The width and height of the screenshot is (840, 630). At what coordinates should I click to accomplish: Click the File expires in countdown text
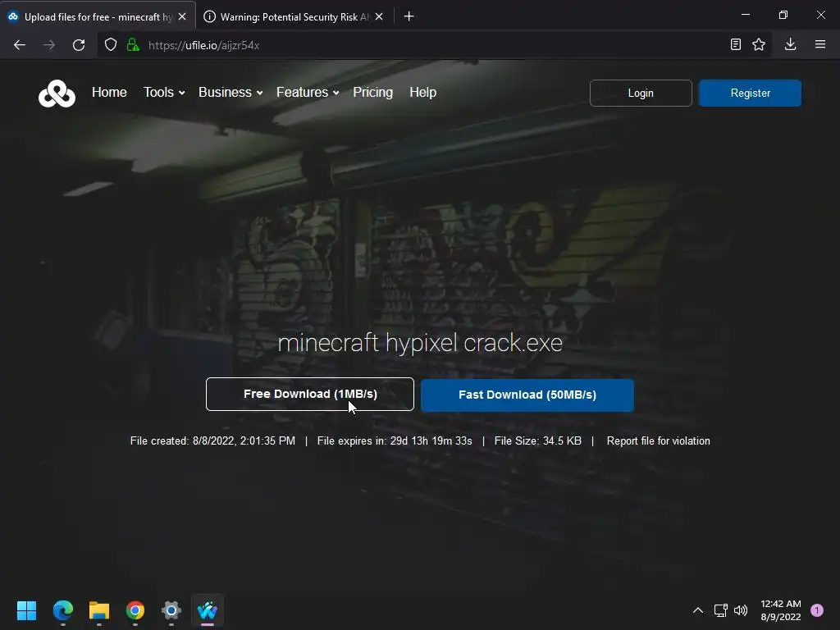click(395, 441)
